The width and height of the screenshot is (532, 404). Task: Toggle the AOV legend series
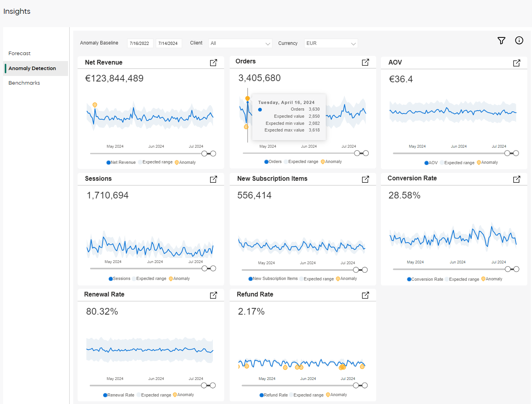pyautogui.click(x=431, y=163)
